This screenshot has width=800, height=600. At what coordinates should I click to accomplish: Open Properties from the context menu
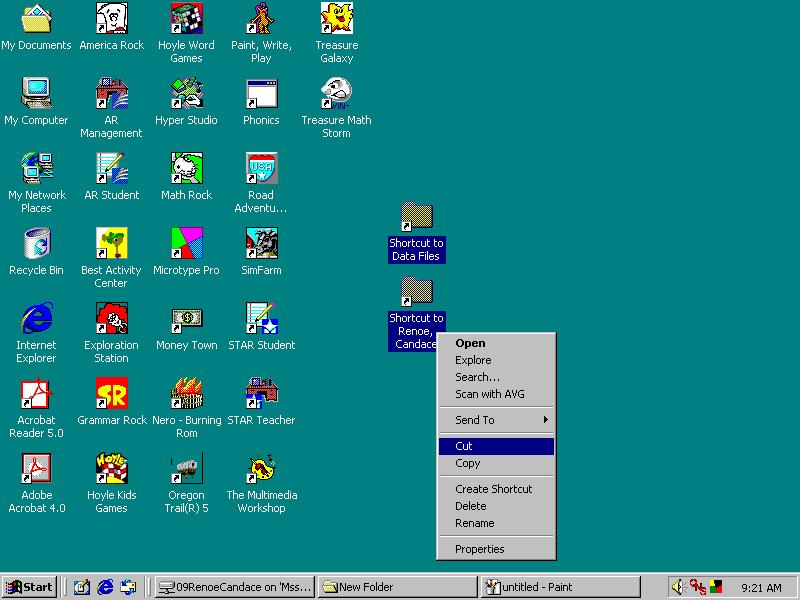point(496,549)
